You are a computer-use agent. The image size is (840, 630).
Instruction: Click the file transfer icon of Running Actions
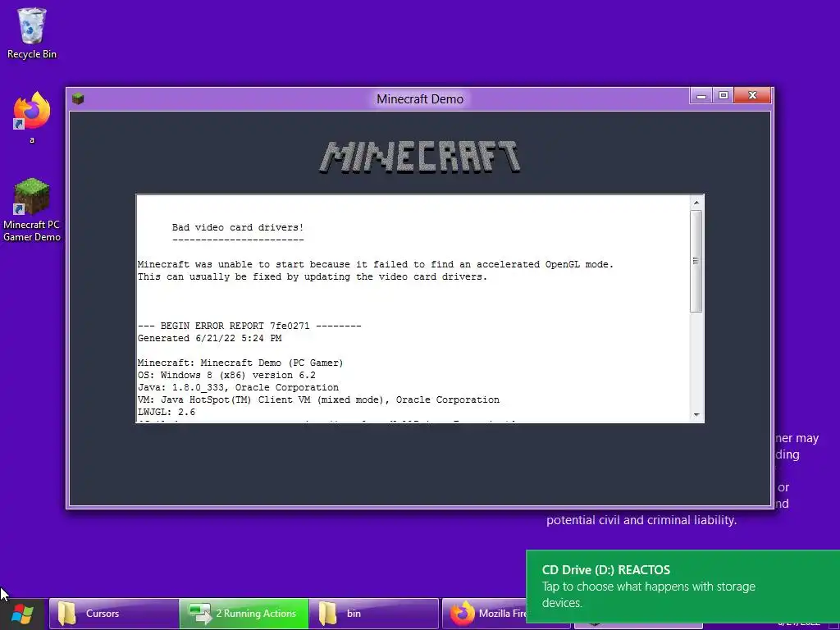point(200,614)
